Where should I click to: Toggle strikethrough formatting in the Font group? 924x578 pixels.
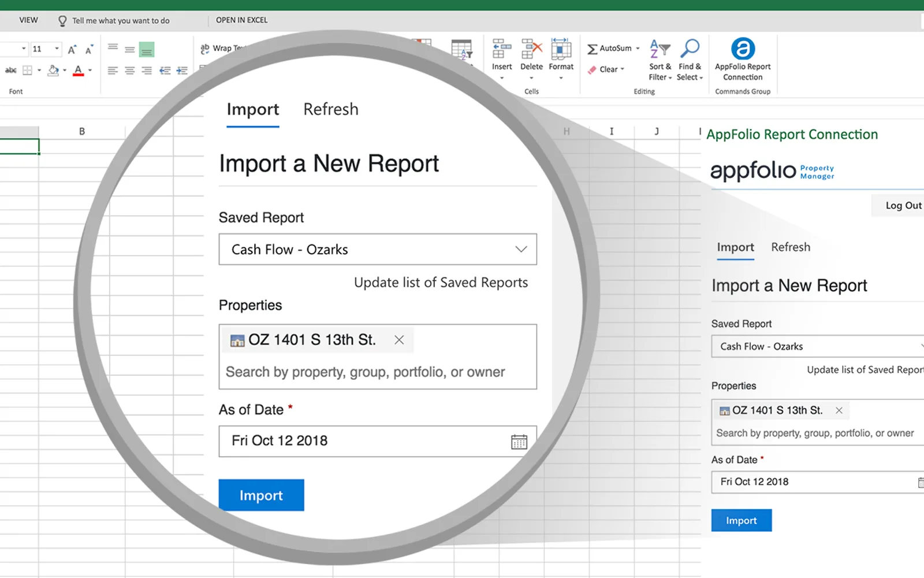[10, 71]
